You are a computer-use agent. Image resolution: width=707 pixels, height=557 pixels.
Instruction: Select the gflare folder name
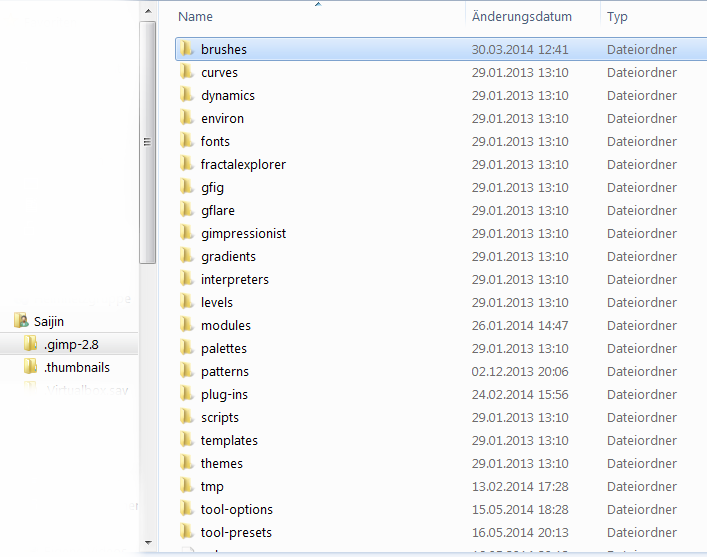point(218,211)
